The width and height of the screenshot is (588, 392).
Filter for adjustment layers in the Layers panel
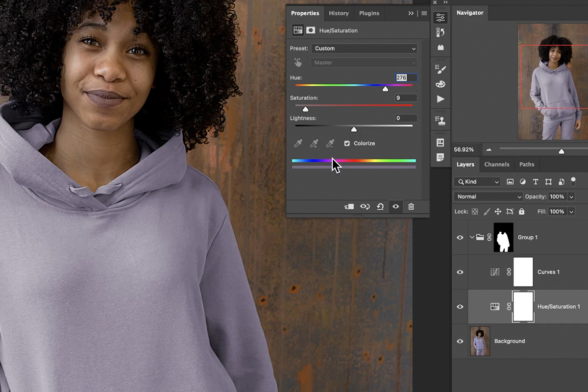pyautogui.click(x=522, y=181)
